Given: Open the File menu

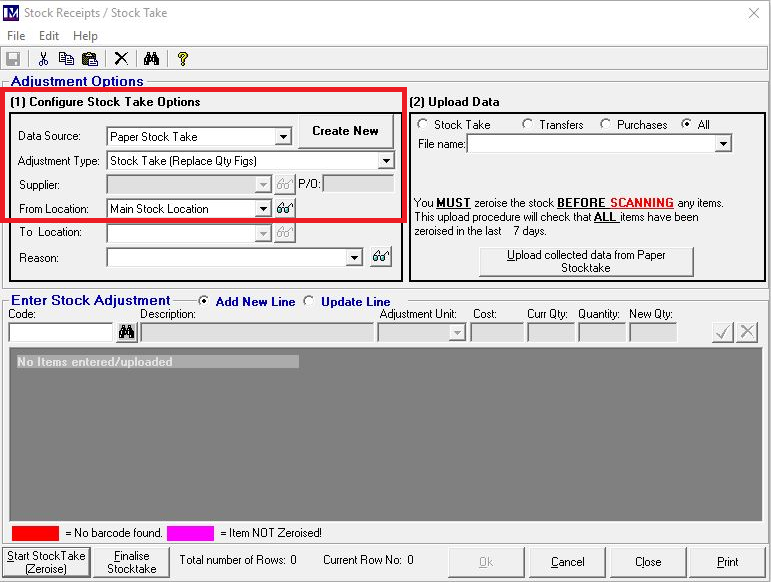Looking at the screenshot, I should click(16, 36).
